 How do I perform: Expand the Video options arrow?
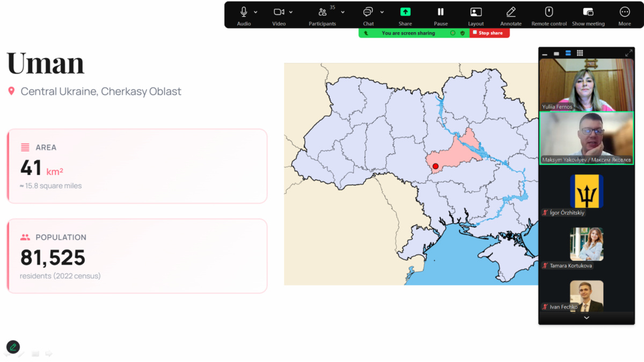[291, 12]
